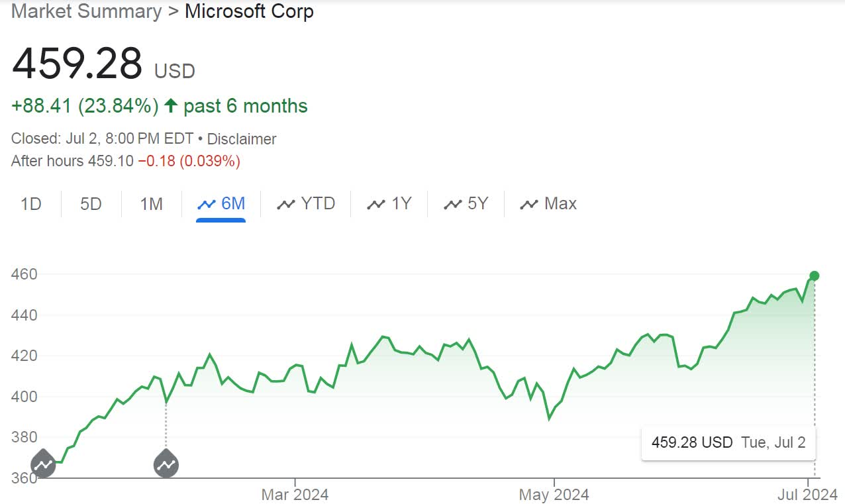
Task: Choose the 1M time range tab
Action: click(x=151, y=204)
